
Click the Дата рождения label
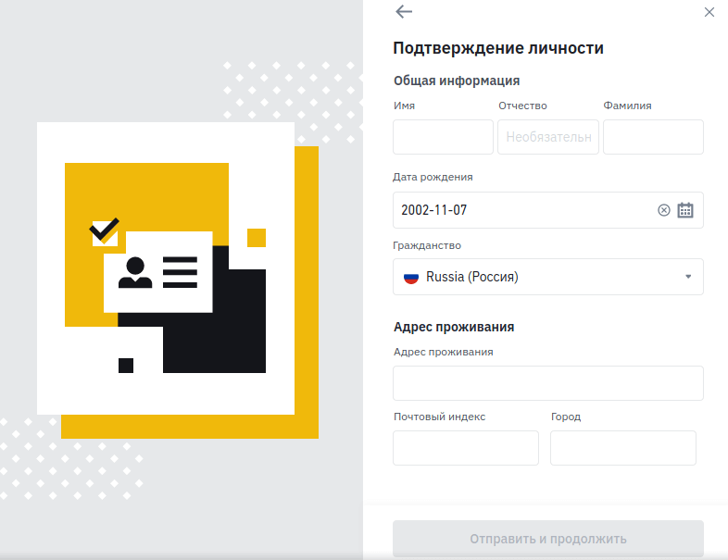[433, 177]
